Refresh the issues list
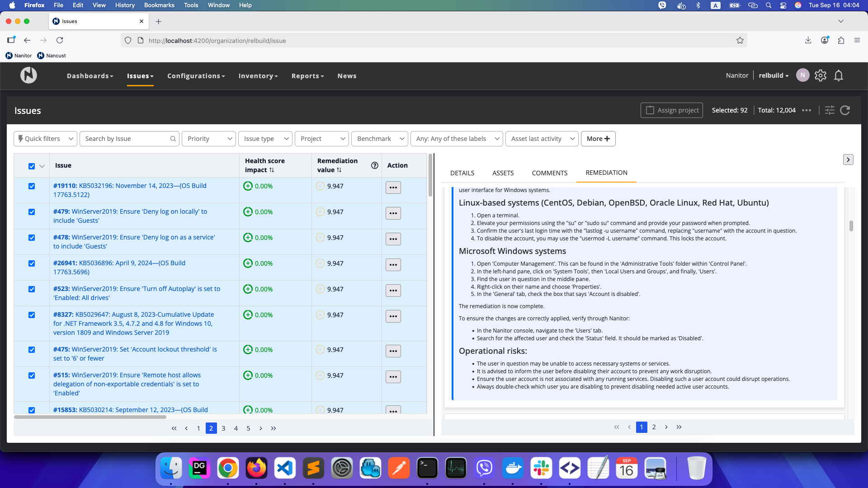 (845, 110)
